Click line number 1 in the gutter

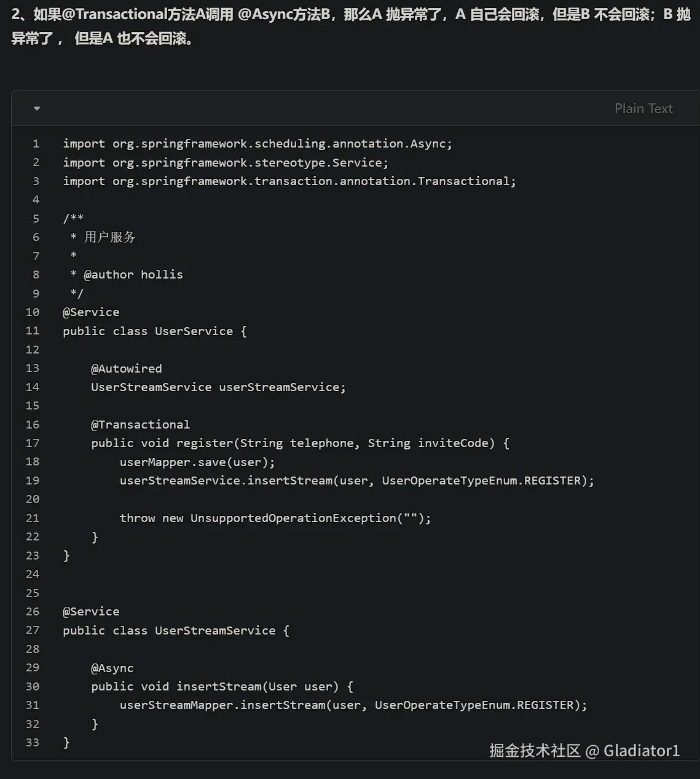click(x=36, y=144)
